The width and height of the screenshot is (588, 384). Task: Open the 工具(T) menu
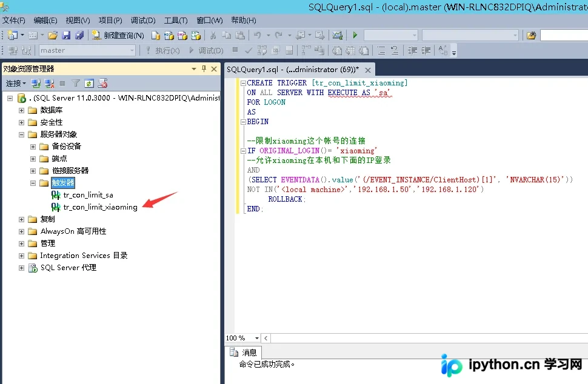pos(176,20)
